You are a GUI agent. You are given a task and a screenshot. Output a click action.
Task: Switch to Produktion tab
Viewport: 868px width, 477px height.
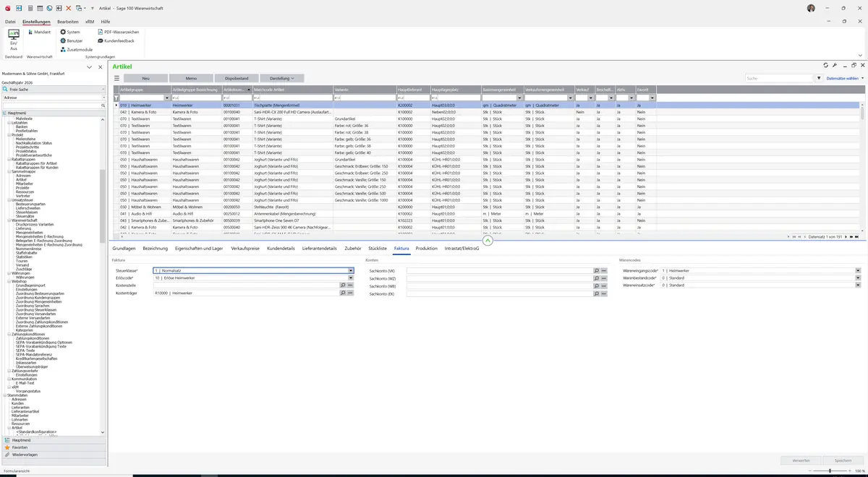click(x=427, y=249)
